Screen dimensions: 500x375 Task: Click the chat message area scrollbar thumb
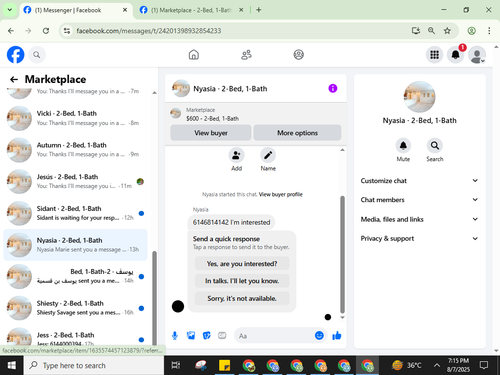coord(342,254)
